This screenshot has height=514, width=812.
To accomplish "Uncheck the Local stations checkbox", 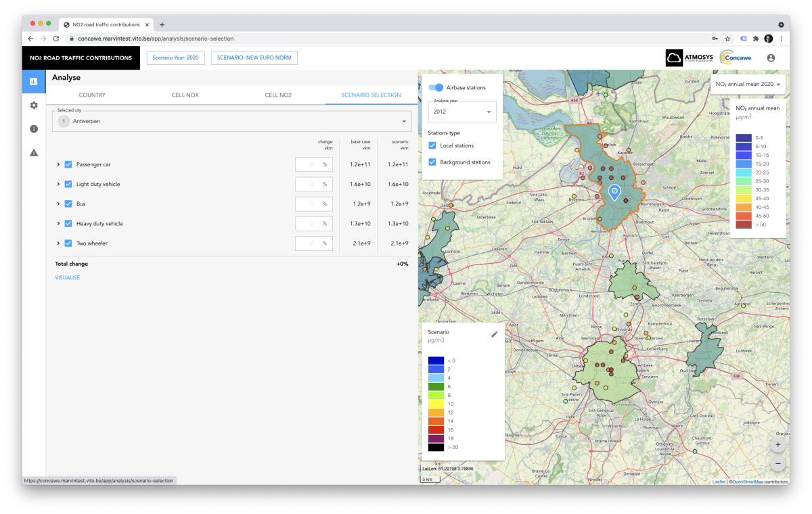I will point(433,145).
